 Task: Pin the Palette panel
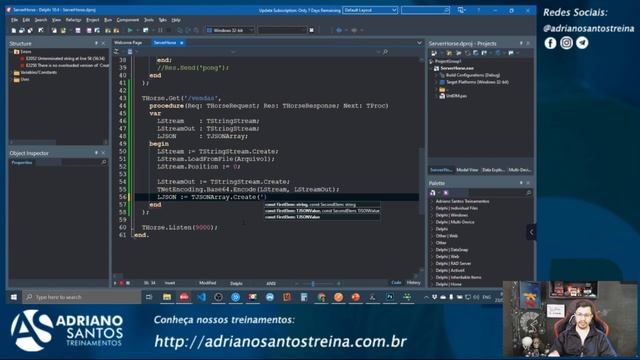pos(521,183)
